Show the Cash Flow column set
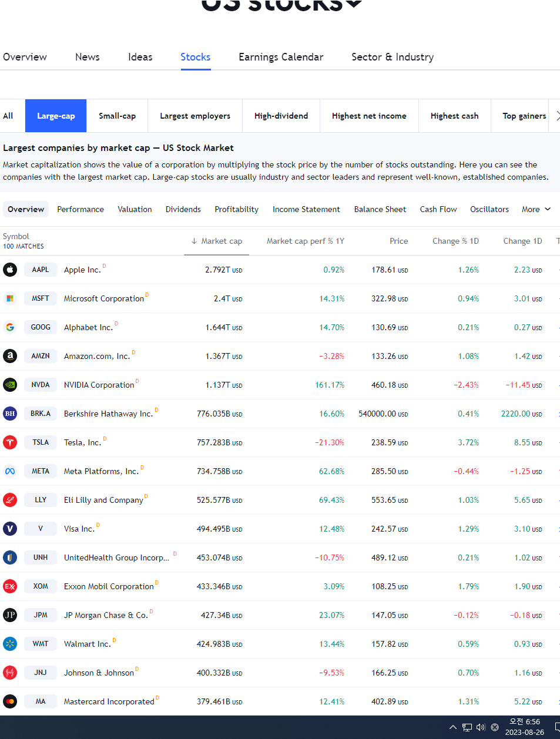Screen dimensions: 560x739 coord(438,209)
